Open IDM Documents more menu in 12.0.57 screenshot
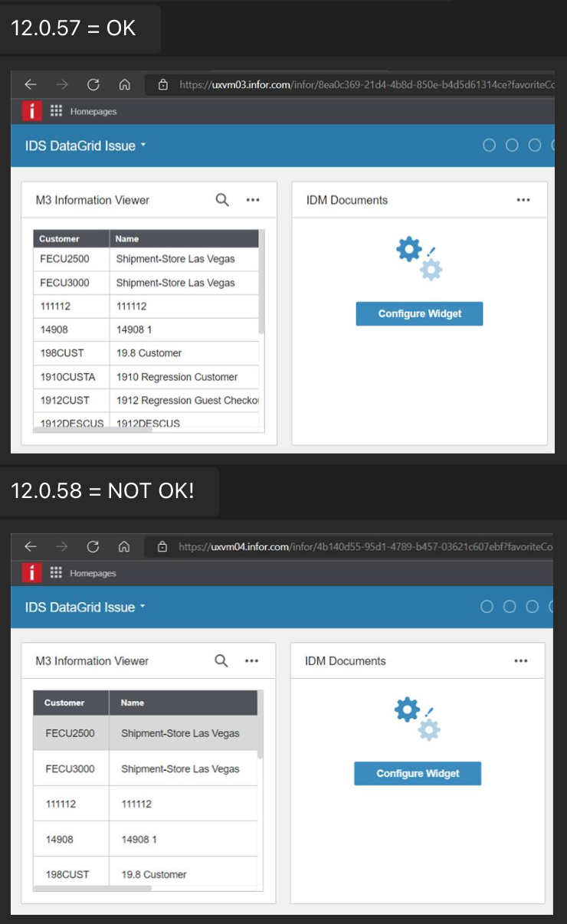The image size is (567, 924). click(x=523, y=200)
